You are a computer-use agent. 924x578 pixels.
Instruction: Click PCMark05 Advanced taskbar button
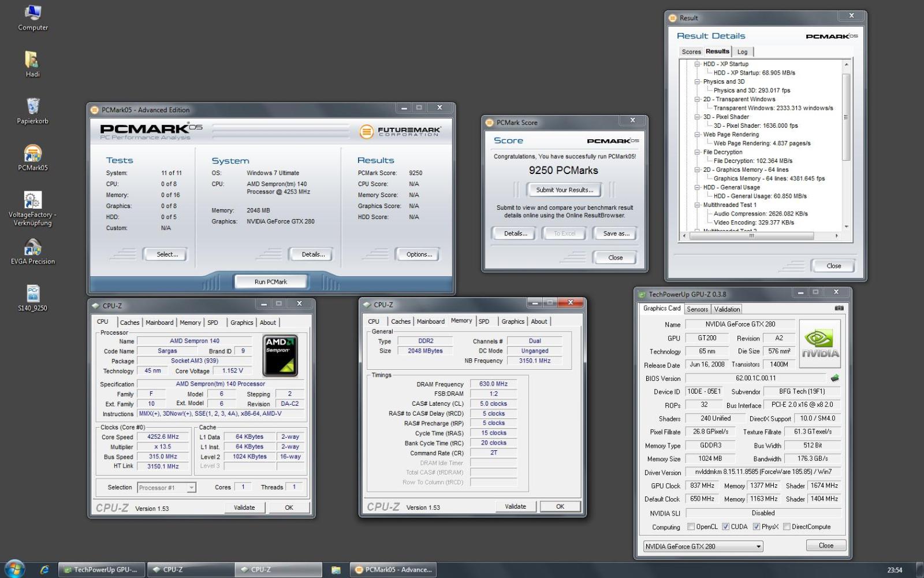pyautogui.click(x=393, y=569)
